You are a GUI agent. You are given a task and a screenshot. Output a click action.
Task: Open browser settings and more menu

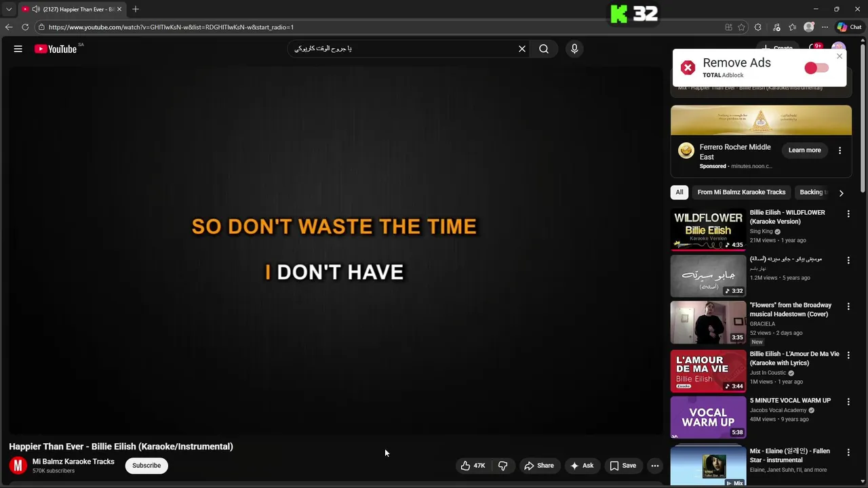(x=825, y=27)
